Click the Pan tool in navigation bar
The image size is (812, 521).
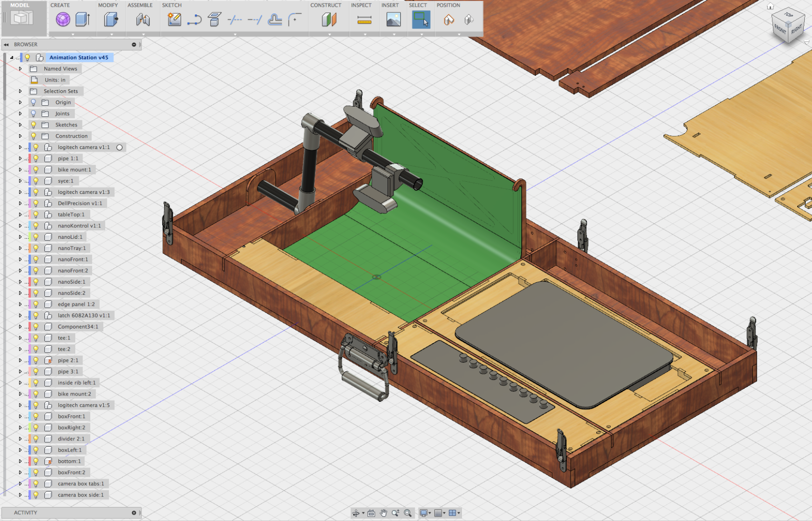pos(384,513)
